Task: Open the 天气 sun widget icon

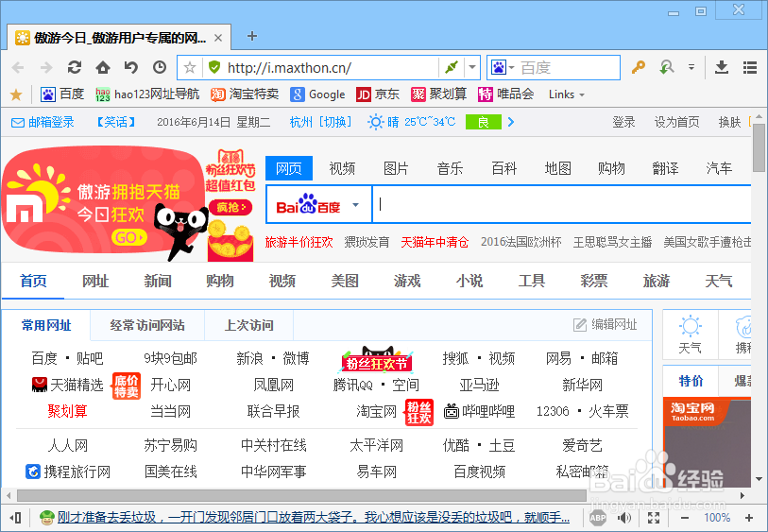Action: (x=691, y=326)
